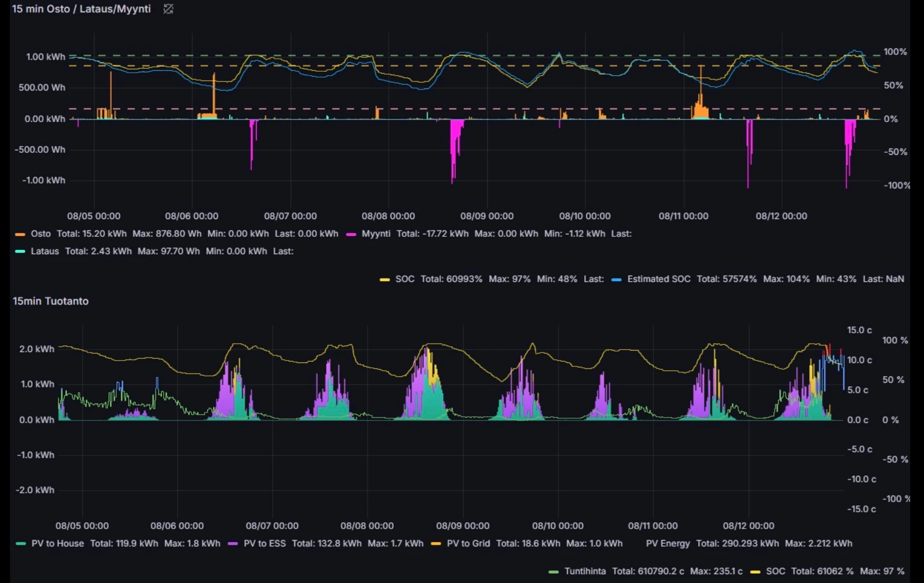924x583 pixels.
Task: Click the Estimated SOC value 'Max: 104%'
Action: [x=786, y=279]
